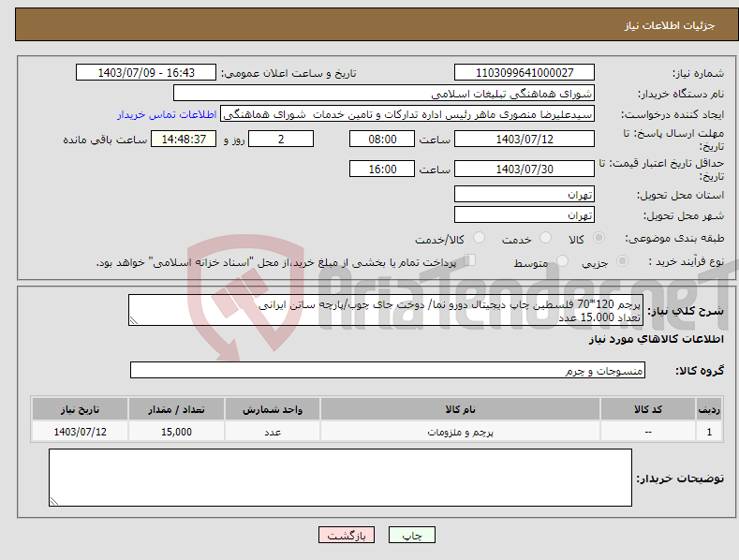Click the announcement date field 1403/07/09 - 16:43
Screen dimensions: 739x560
tap(145, 73)
